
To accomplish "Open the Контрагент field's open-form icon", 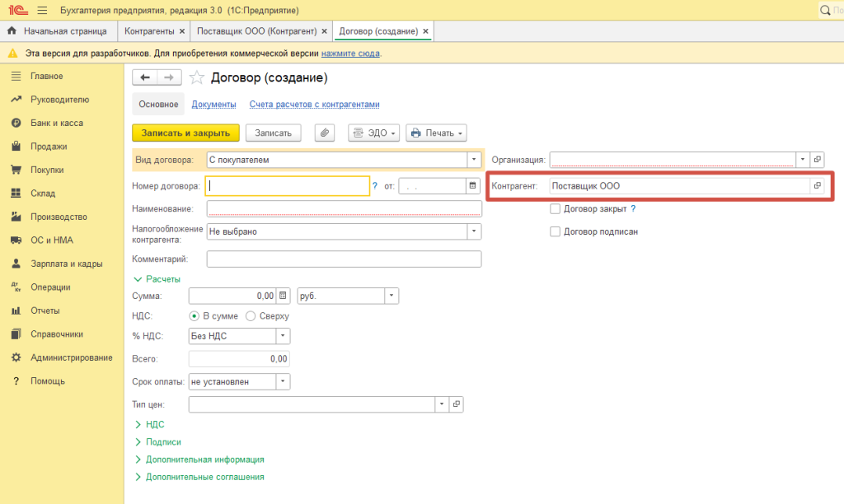I will (x=817, y=186).
